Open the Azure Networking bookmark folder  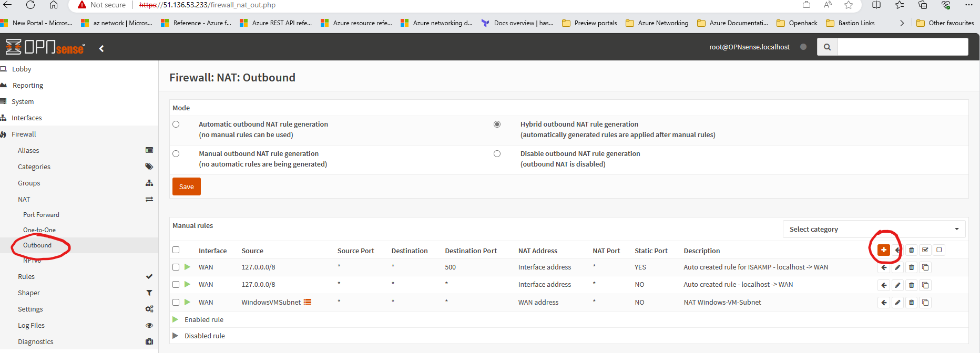pos(657,23)
